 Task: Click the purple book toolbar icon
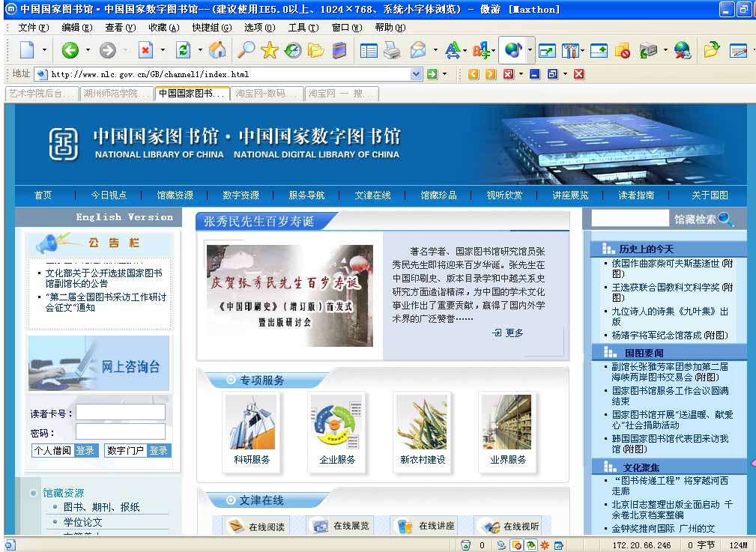[340, 50]
